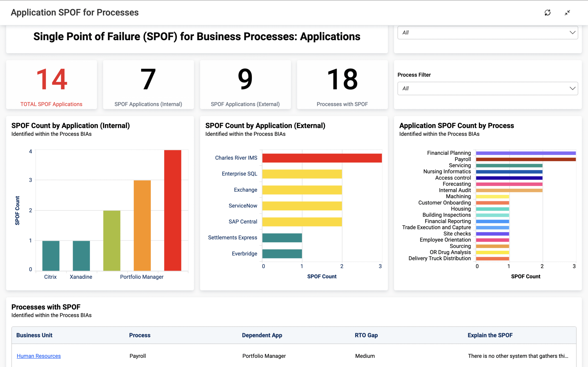The image size is (588, 367).
Task: Click the orange Portfolio Manager bar
Action: 142,225
